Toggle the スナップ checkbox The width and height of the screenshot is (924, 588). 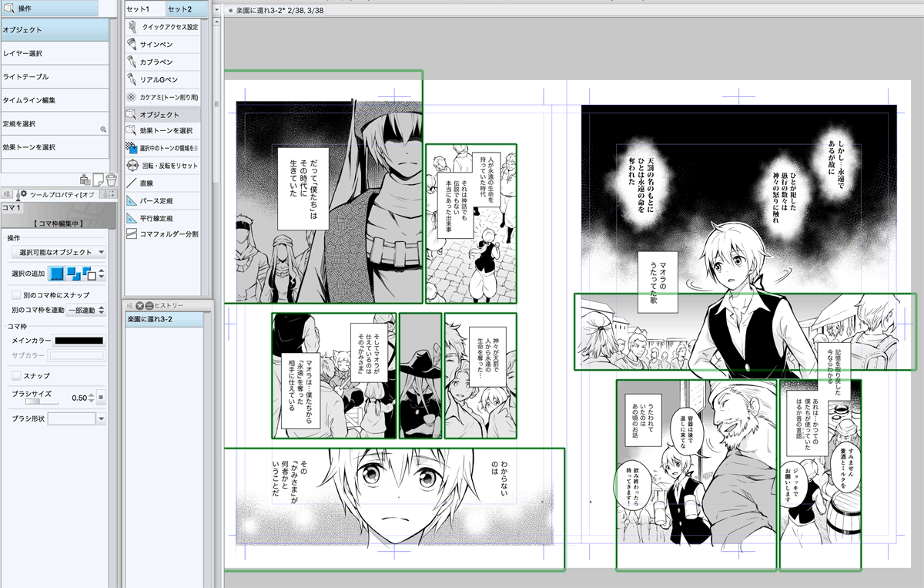point(16,375)
